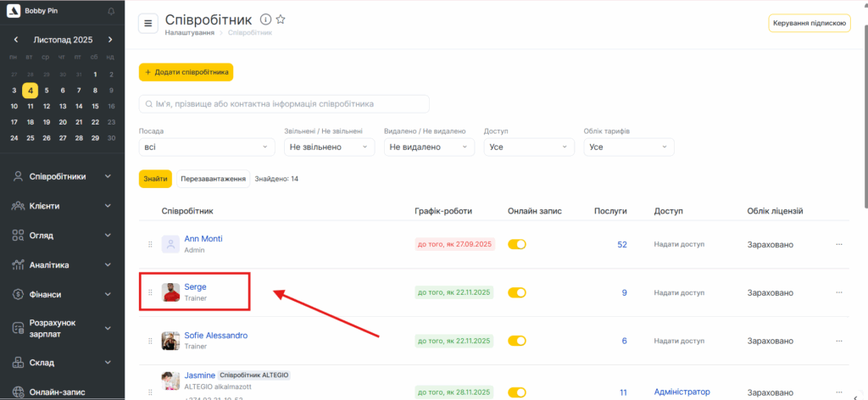Image resolution: width=868 pixels, height=400 pixels.
Task: Open the Облік тарифів dropdown
Action: pyautogui.click(x=628, y=147)
